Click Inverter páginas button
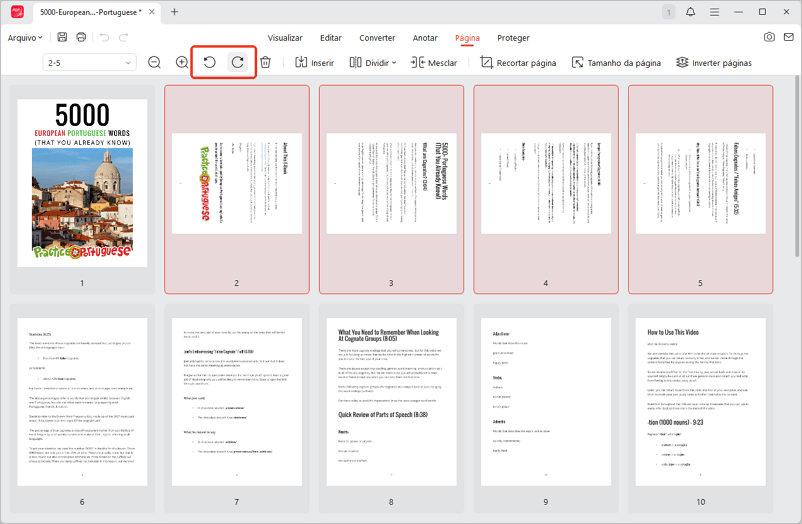This screenshot has height=524, width=802. [x=714, y=62]
